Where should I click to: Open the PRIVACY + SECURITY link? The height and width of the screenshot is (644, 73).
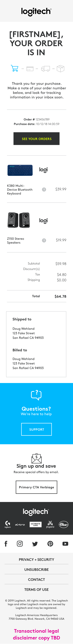pyautogui.click(x=36, y=559)
